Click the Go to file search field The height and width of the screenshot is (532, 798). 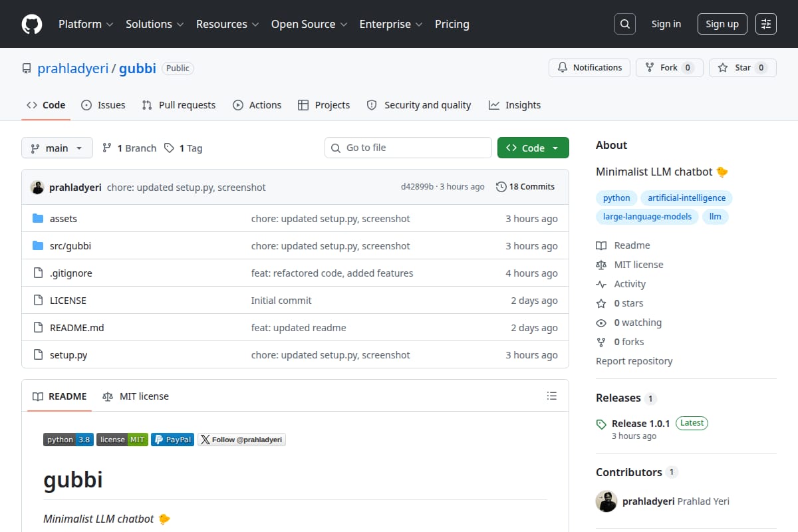coord(408,148)
